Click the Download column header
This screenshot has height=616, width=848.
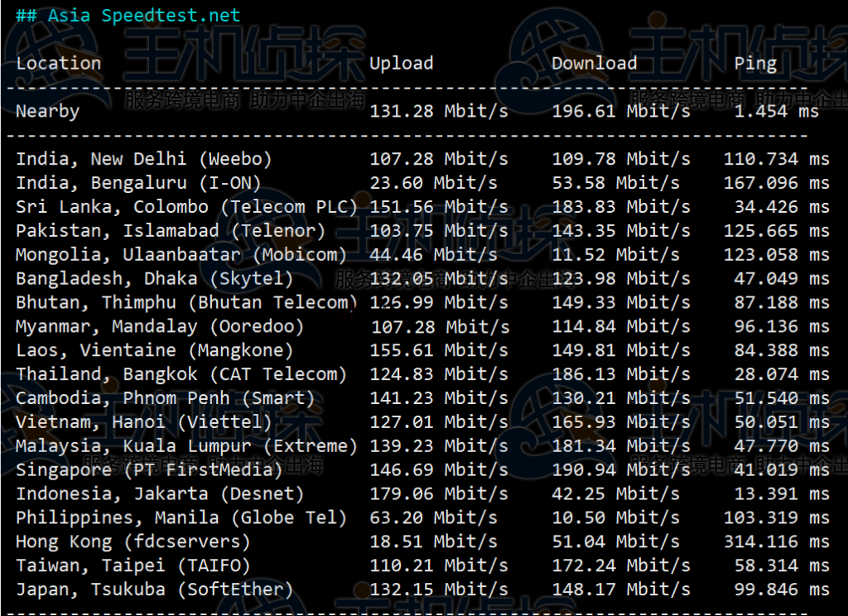click(x=594, y=64)
